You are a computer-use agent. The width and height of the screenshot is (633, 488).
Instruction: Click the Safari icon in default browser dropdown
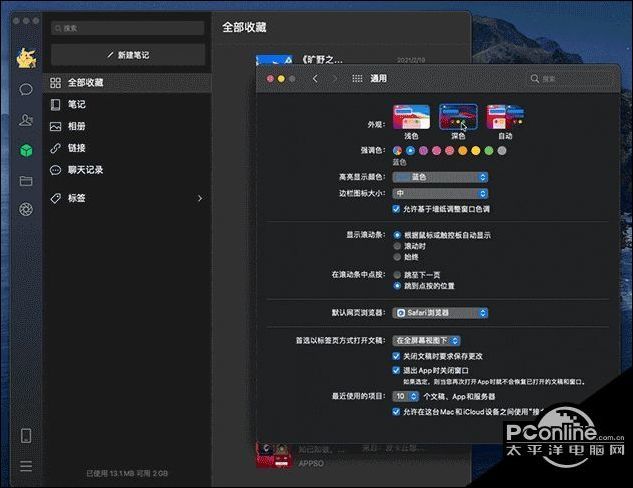point(401,313)
